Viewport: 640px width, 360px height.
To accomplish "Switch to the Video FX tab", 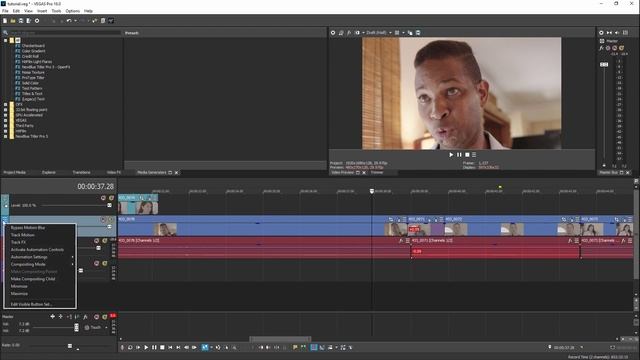I will tap(113, 172).
